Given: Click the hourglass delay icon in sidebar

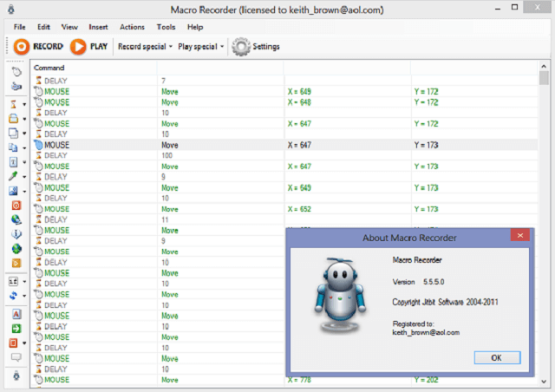Looking at the screenshot, I should (13, 104).
